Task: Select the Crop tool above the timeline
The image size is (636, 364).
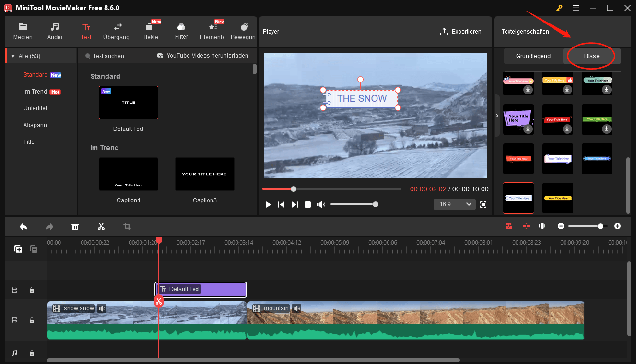Action: click(x=127, y=226)
